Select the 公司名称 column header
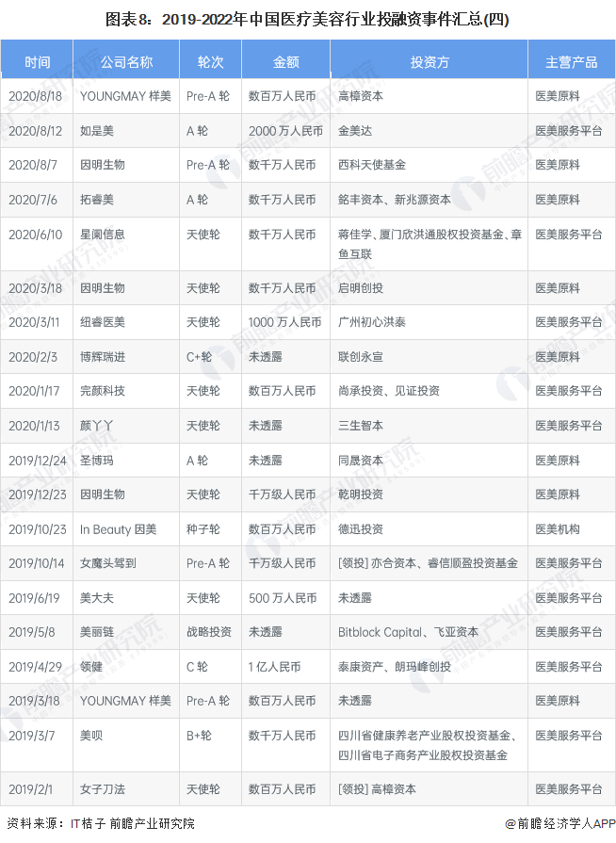616x843 pixels. 126,62
